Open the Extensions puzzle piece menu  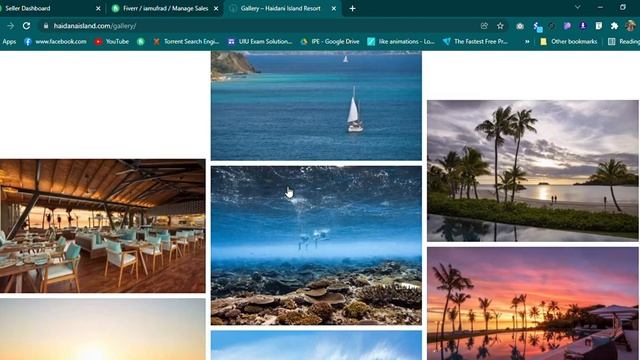(614, 26)
